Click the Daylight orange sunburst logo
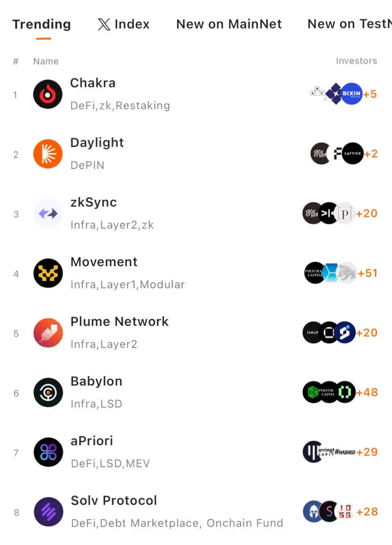The width and height of the screenshot is (392, 545). (47, 154)
